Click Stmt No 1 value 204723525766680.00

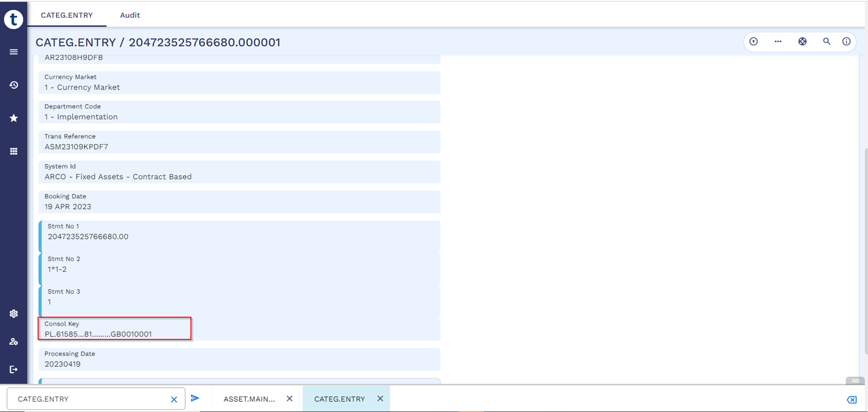coord(88,237)
